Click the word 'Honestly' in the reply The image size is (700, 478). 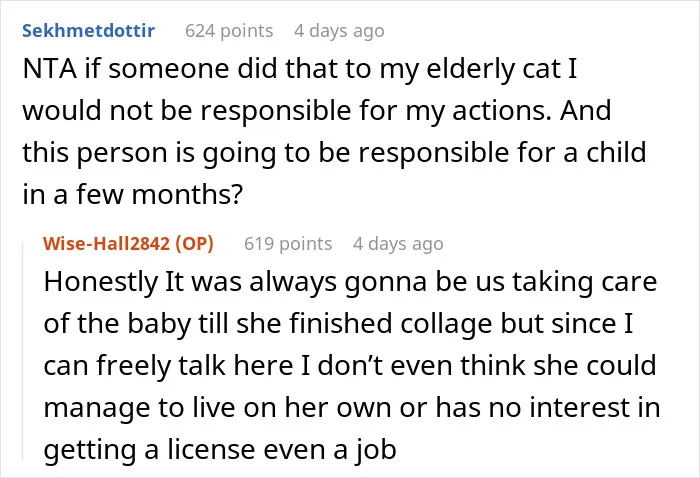[101, 283]
